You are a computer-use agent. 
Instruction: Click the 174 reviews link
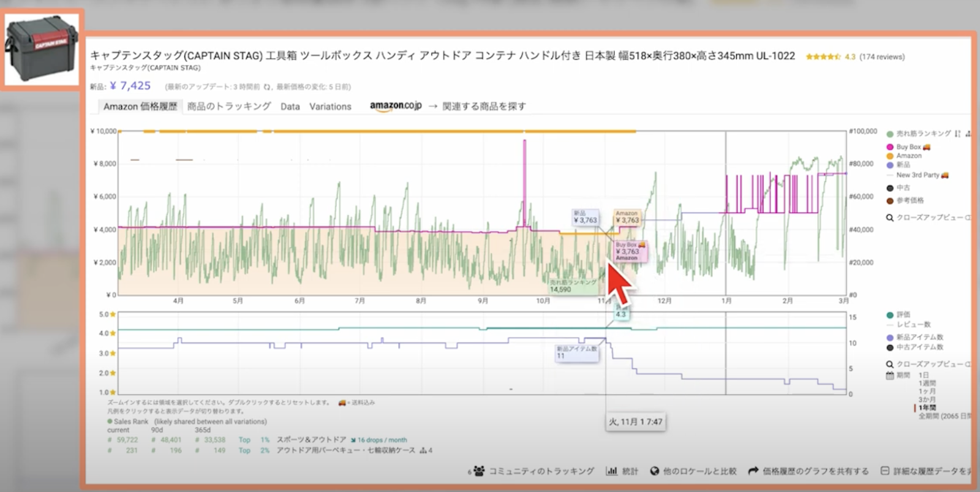coord(882,57)
